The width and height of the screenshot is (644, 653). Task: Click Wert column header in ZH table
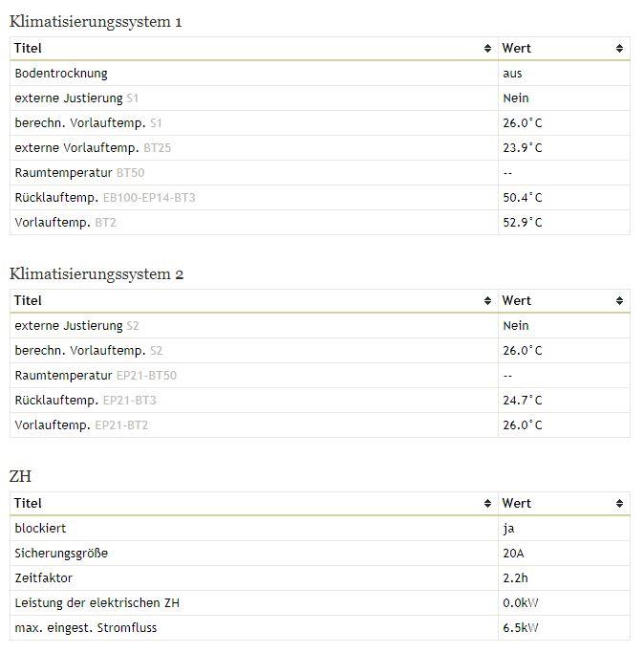pos(564,504)
